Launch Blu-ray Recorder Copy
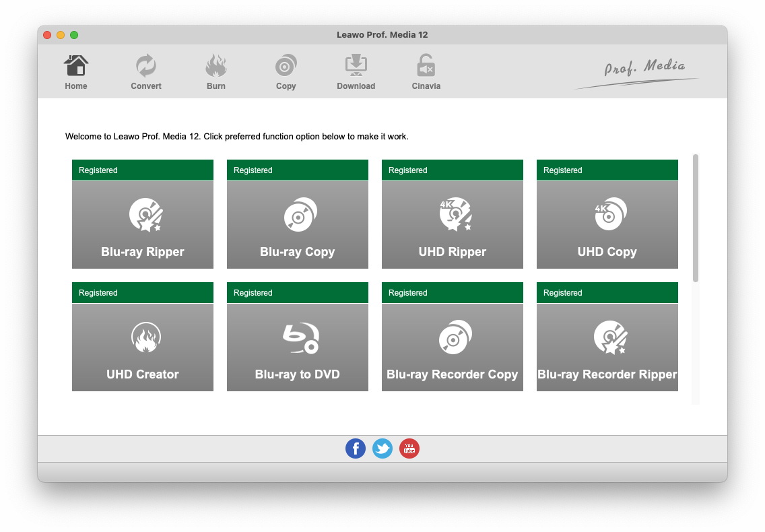 453,347
